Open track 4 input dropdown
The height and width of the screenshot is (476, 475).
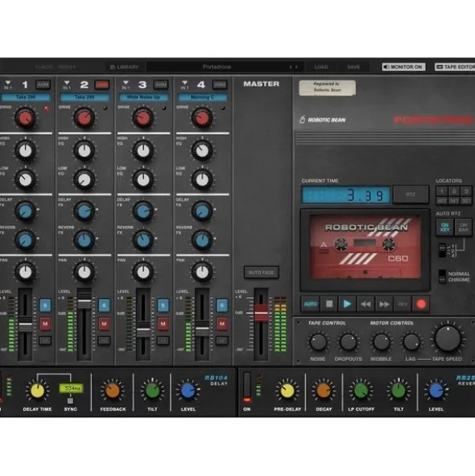[184, 85]
